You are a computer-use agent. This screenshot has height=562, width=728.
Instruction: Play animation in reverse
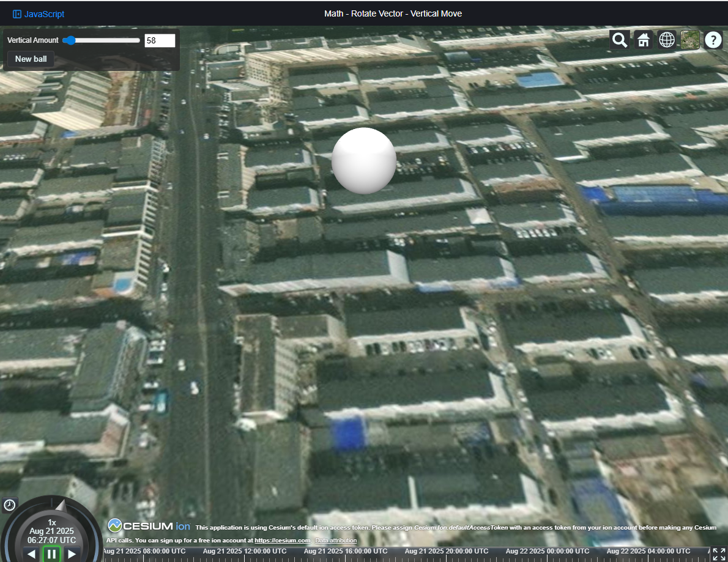click(x=31, y=553)
